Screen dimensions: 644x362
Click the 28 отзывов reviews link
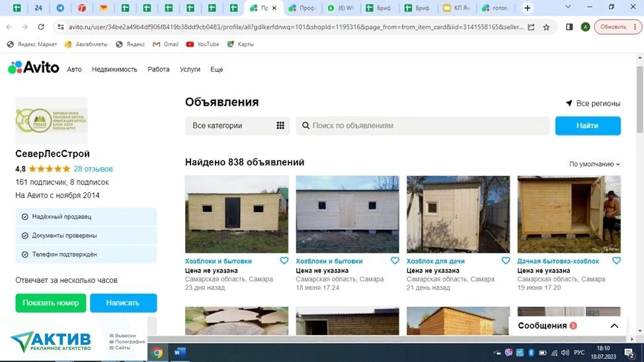[93, 169]
